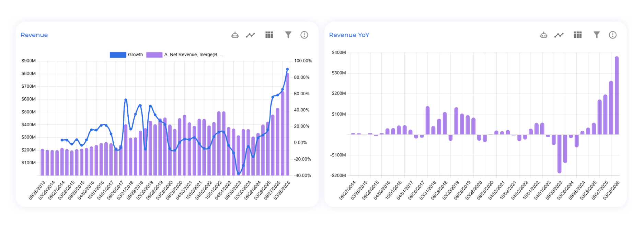This screenshot has height=227, width=644.
Task: Click the robot AI icon in Revenue YoY panel
Action: pyautogui.click(x=543, y=35)
